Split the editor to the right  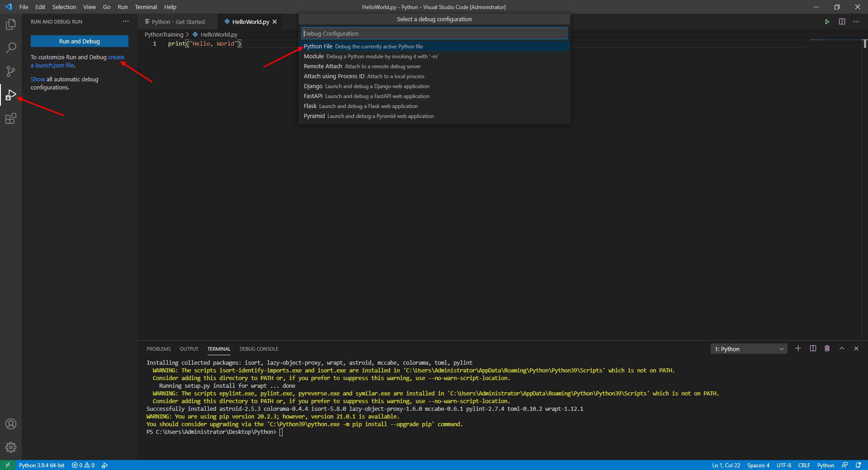coord(842,22)
